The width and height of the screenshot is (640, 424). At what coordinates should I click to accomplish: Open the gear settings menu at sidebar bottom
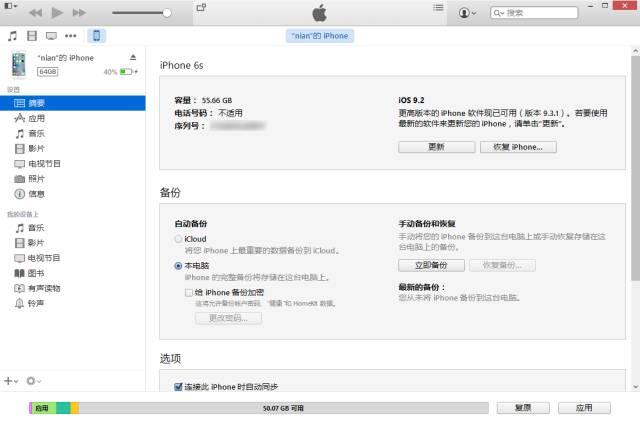click(33, 381)
